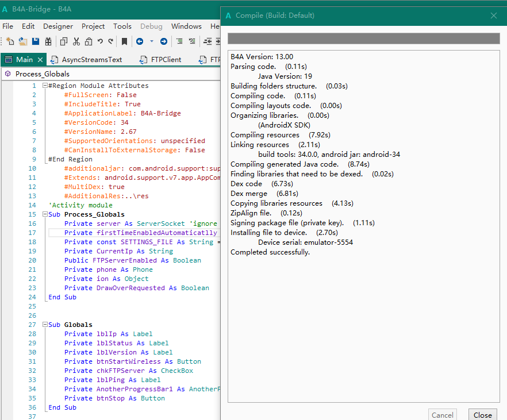Screen dimensions: 507x420
Task: Collapse the Sub Process_Globals block
Action: 45,214
